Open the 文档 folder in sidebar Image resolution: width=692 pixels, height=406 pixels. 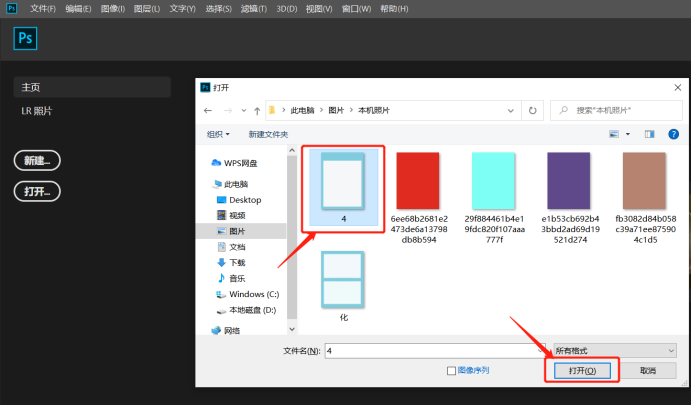tap(231, 247)
